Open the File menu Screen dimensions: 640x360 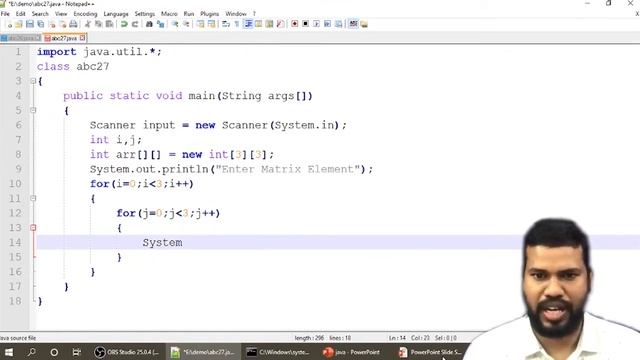point(5,14)
